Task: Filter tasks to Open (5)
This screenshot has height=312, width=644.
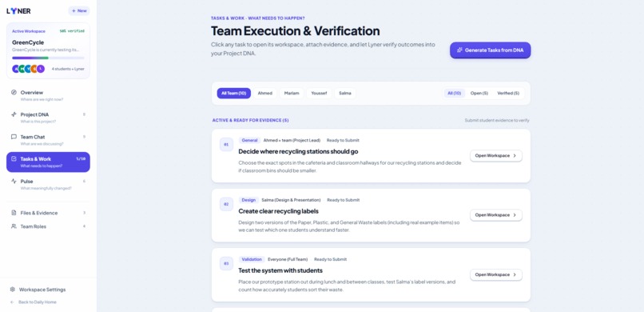Action: 479,94
